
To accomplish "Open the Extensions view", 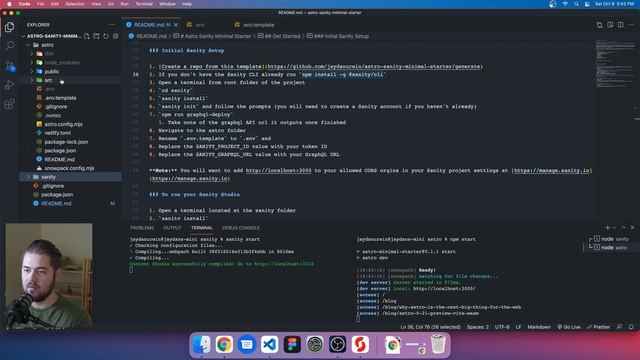I will click(x=9, y=104).
